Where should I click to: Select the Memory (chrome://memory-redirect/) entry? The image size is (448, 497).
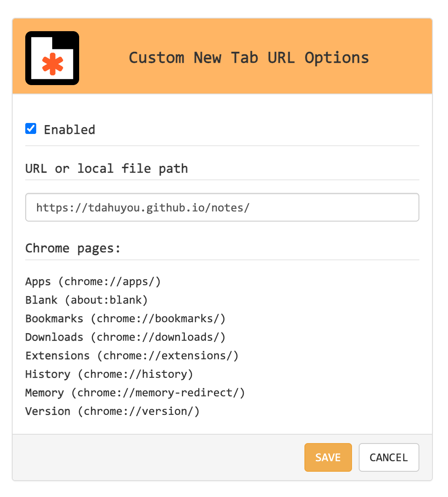[135, 393]
